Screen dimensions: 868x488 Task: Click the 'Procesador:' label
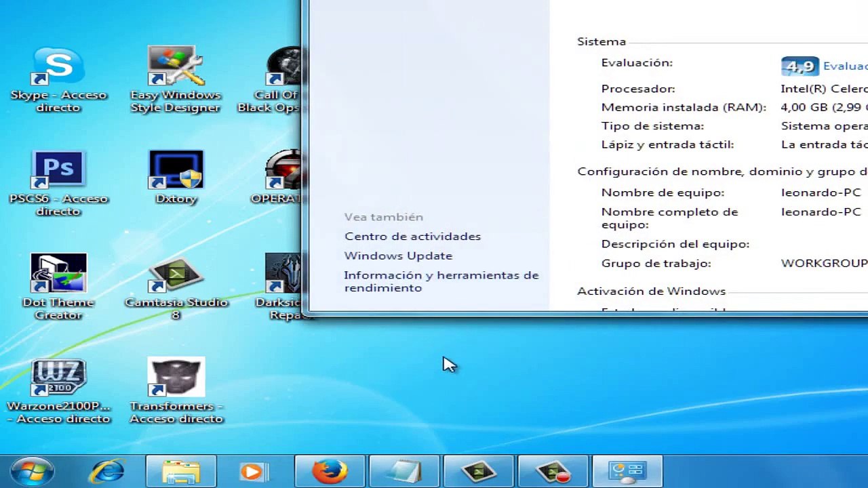click(638, 89)
